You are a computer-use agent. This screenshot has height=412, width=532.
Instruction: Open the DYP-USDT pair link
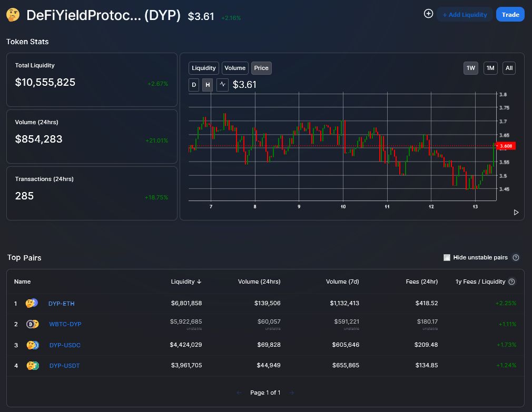coord(64,366)
